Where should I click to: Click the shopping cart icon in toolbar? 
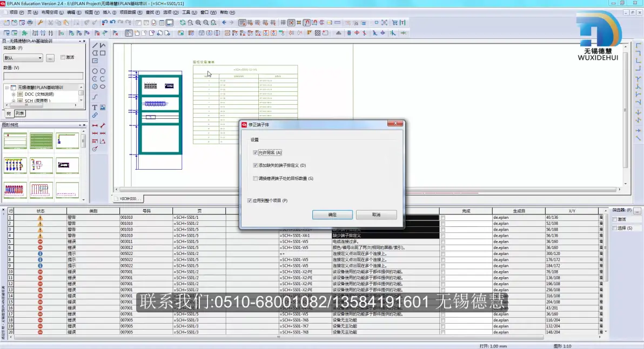click(x=395, y=23)
